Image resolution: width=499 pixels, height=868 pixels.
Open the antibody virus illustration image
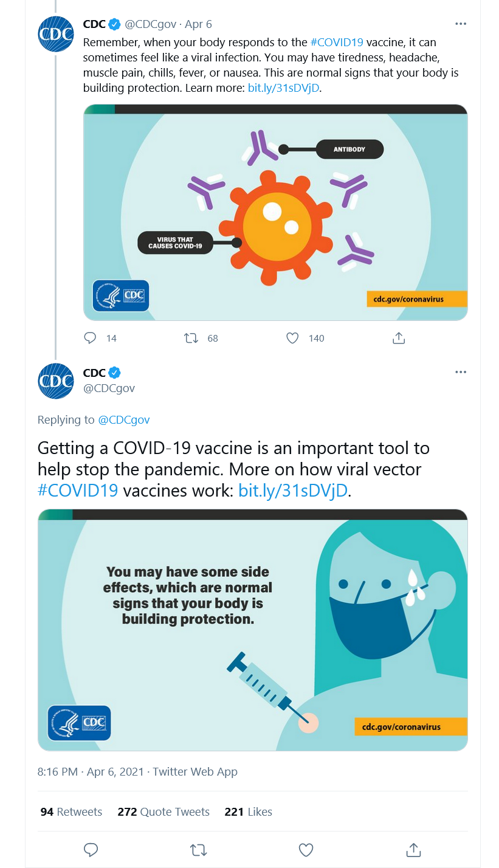[x=275, y=212]
